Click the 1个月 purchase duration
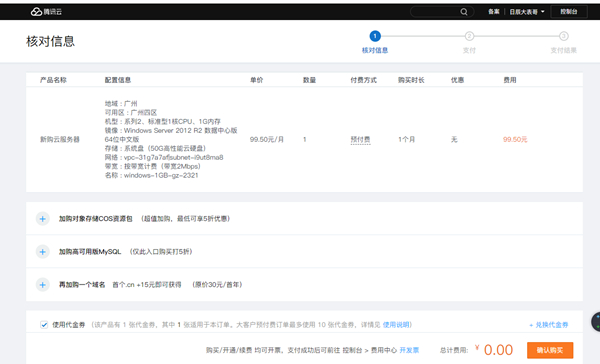 [407, 140]
